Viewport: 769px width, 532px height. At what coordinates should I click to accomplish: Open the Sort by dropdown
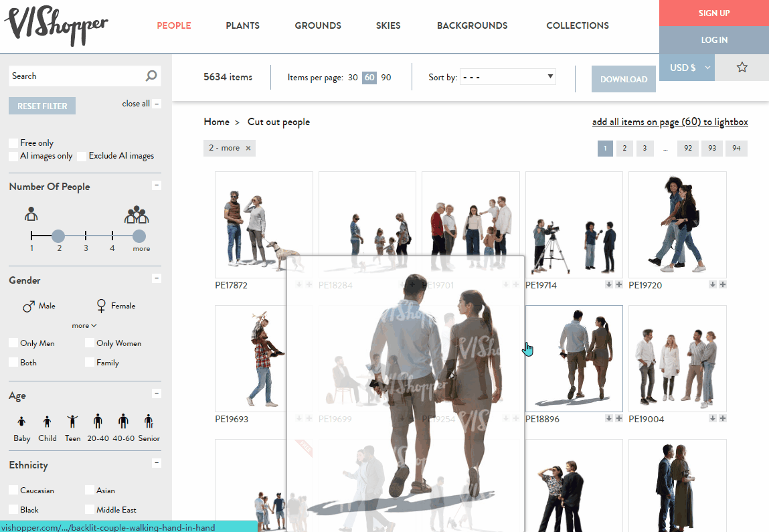[x=507, y=77]
